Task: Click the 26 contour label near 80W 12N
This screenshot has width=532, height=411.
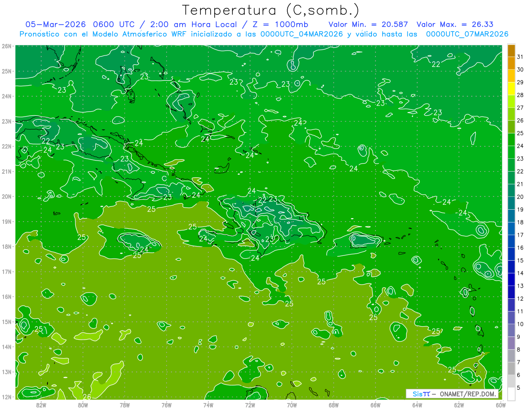Action: (87, 396)
